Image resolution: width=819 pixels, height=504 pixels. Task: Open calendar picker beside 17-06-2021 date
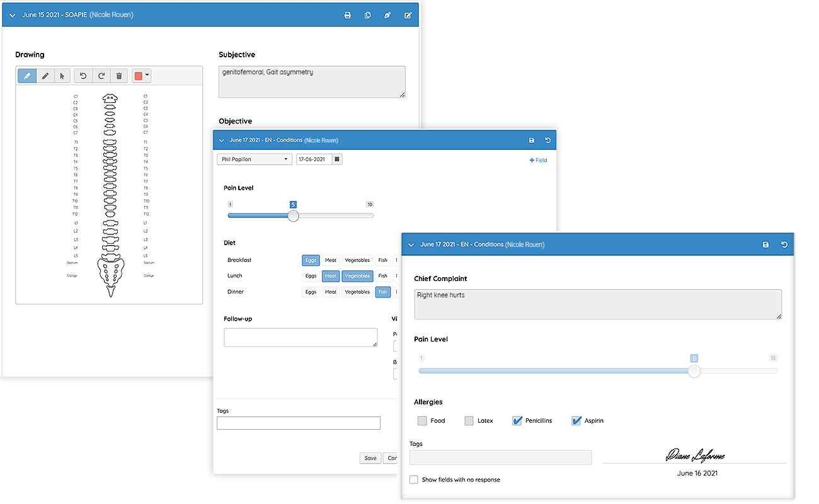point(337,159)
